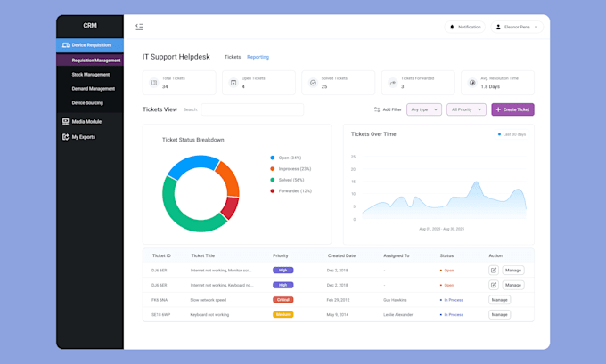Switch to the Tickets tab
Screen dimensions: 606x364
(233, 57)
